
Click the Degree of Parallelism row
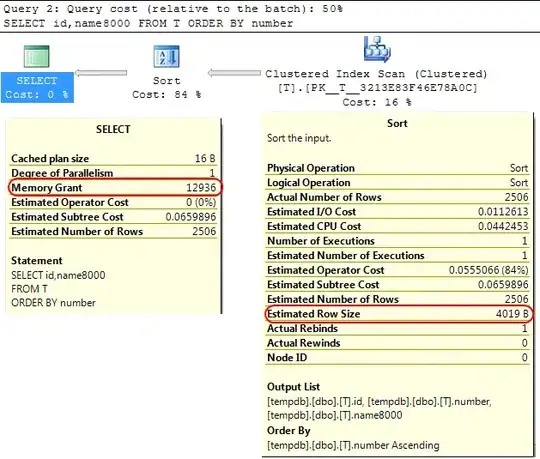(x=114, y=173)
